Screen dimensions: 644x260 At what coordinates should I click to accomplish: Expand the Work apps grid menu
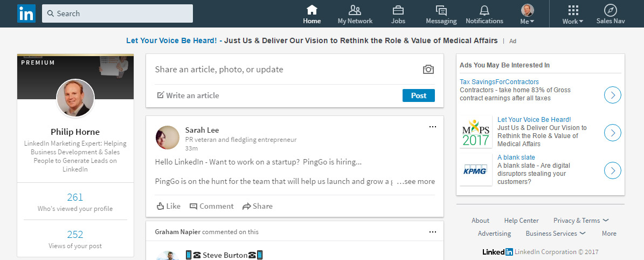573,14
